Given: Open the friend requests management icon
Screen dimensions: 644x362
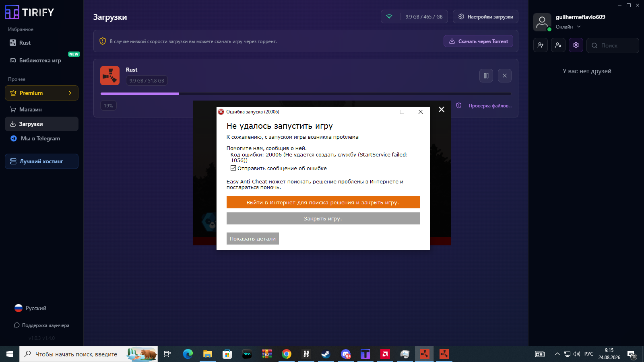Looking at the screenshot, I should point(558,45).
